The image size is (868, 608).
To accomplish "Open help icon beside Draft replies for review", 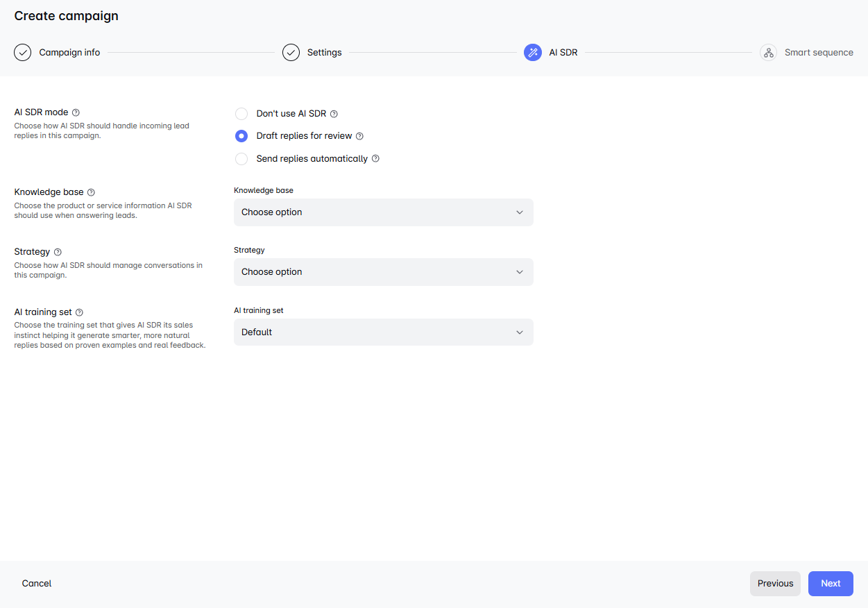I will [359, 136].
